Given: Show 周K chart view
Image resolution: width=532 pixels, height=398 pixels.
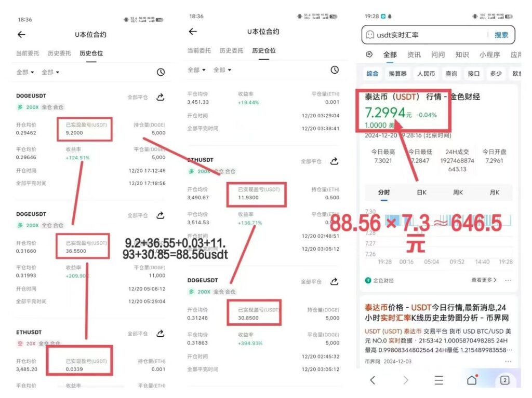Looking at the screenshot, I should pyautogui.click(x=458, y=193).
